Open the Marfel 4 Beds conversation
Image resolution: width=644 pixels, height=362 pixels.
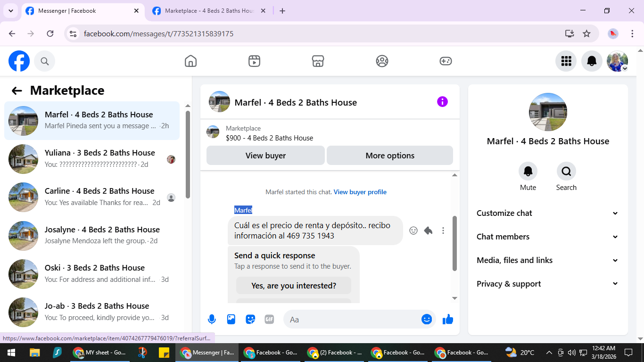[92, 121]
